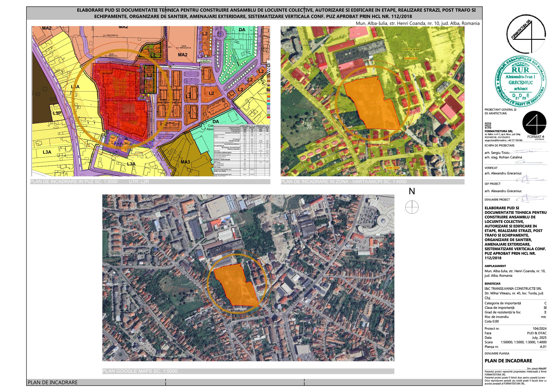
Task: Select the 'UTR: L2R' caption
Action: pos(139,182)
